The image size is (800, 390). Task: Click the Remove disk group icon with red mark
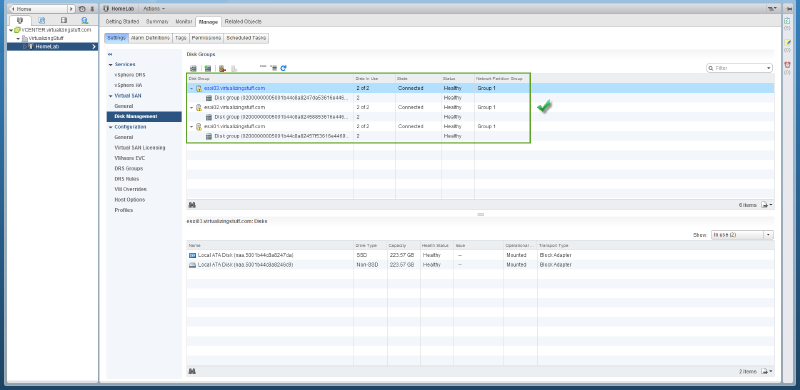coord(222,68)
